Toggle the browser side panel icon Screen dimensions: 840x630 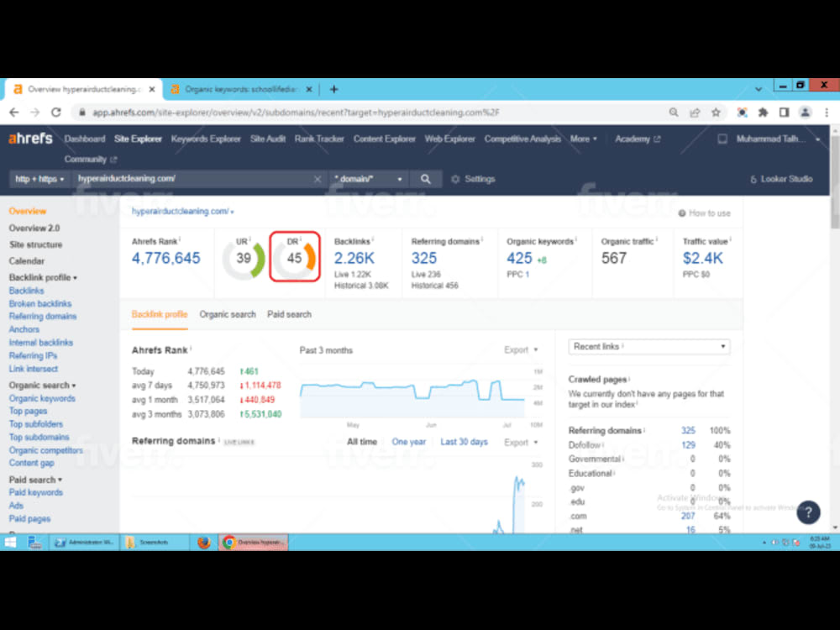point(784,113)
